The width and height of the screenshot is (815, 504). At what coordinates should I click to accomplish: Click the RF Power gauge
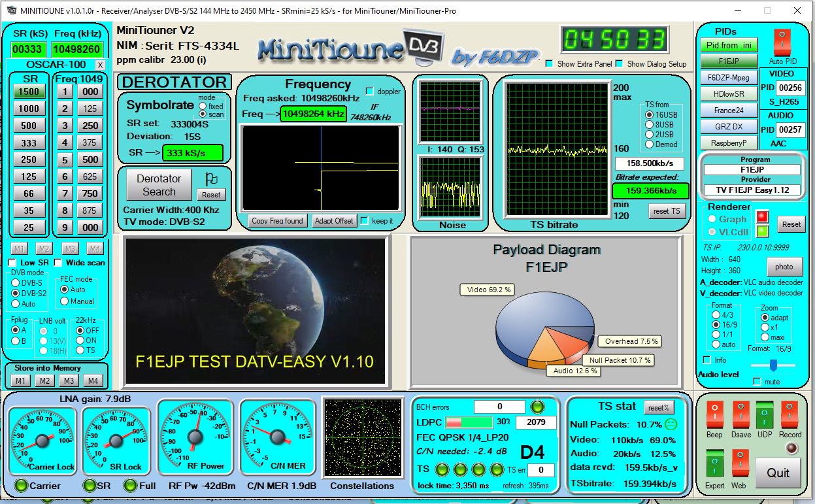pyautogui.click(x=195, y=436)
